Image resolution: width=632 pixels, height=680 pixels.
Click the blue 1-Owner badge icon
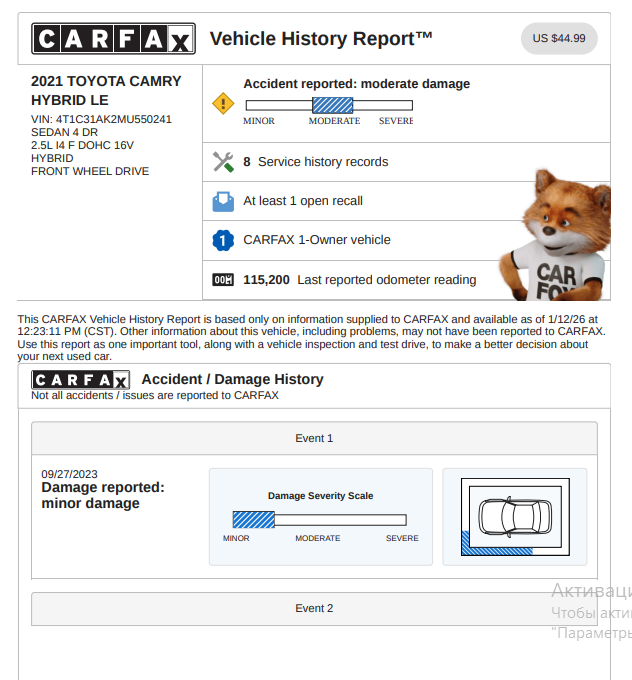click(222, 240)
